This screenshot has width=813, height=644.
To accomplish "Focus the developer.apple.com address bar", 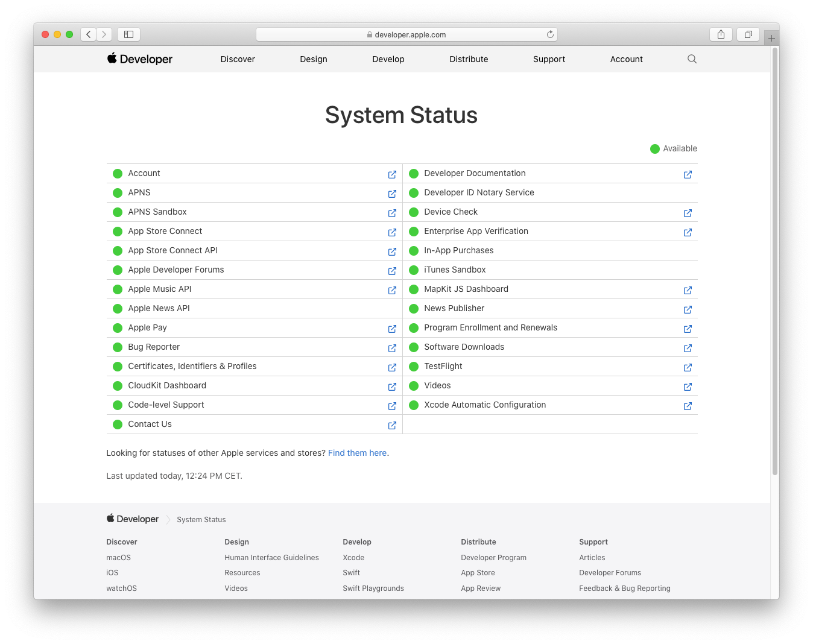I will pos(406,34).
